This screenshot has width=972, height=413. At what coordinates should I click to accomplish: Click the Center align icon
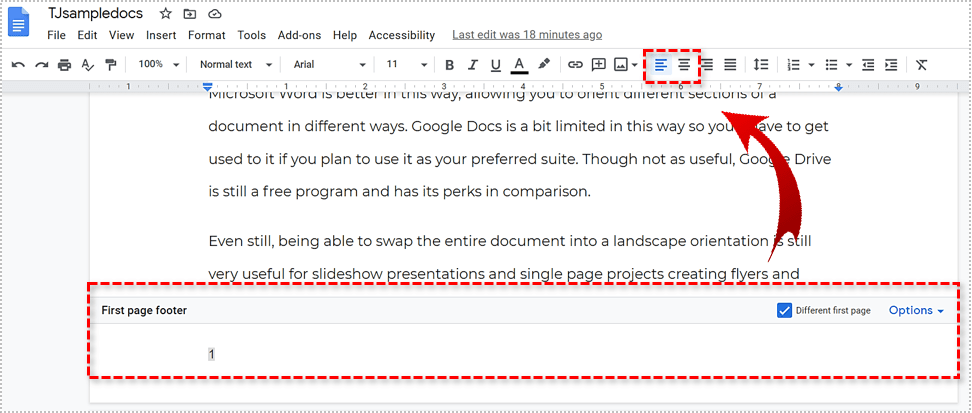(x=684, y=65)
